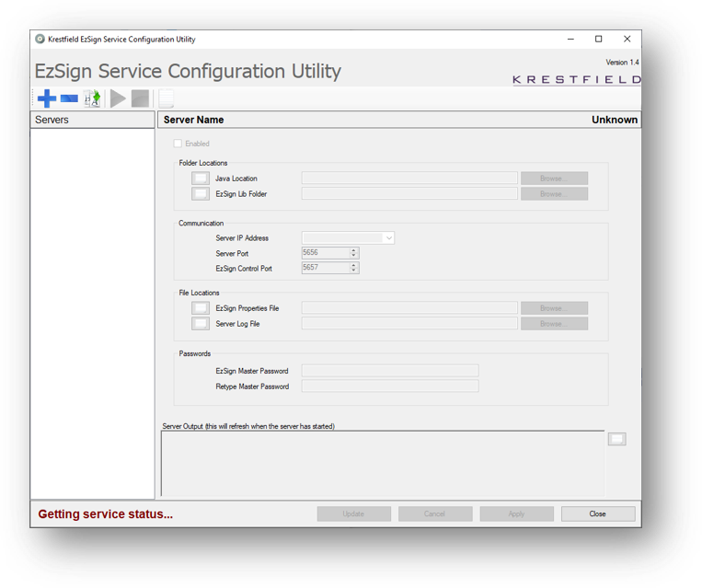Click inside the Server Output text area
702x588 pixels.
(x=383, y=464)
